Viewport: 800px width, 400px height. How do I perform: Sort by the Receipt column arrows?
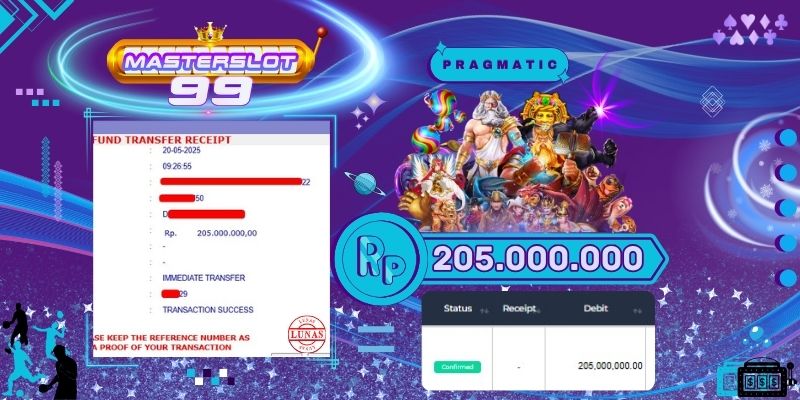(x=536, y=310)
